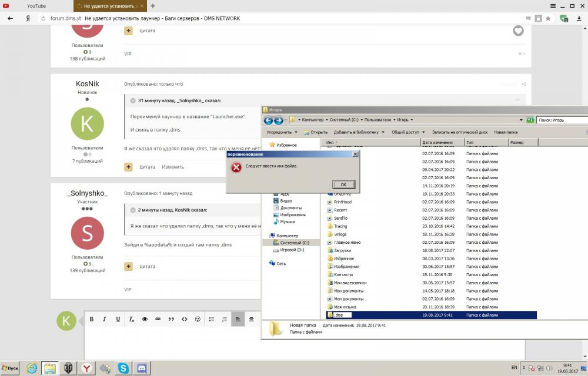This screenshot has height=376, width=588.
Task: Click Открыть in the Explorer toolbar
Action: tap(315, 132)
